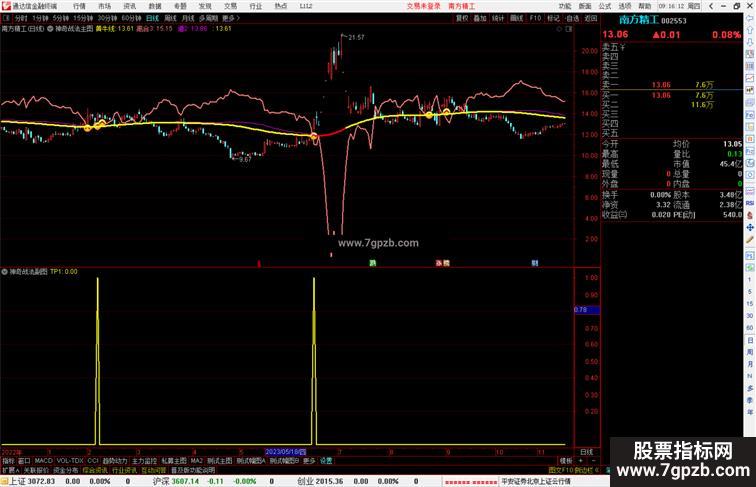Open 设置 in the indicator tab bar

tap(326, 461)
